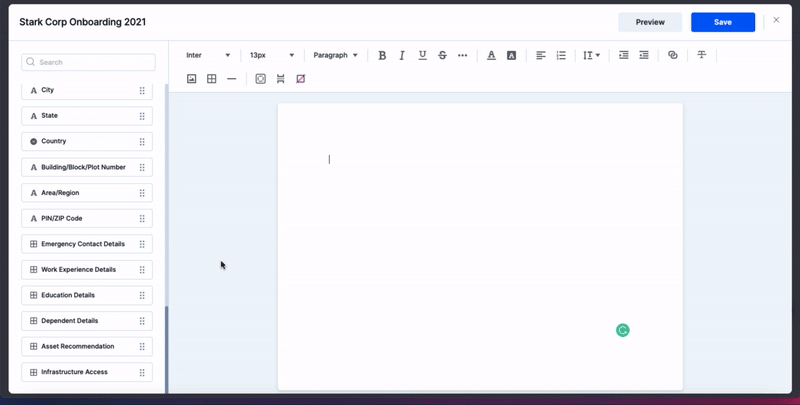Image resolution: width=800 pixels, height=405 pixels.
Task: Toggle italic text style
Action: 402,56
